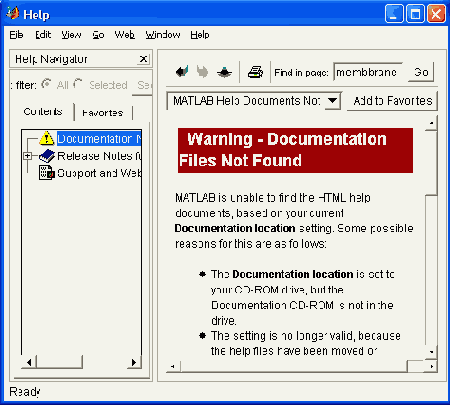Select Support and Web tree item
The width and height of the screenshot is (450, 405).
(x=99, y=173)
